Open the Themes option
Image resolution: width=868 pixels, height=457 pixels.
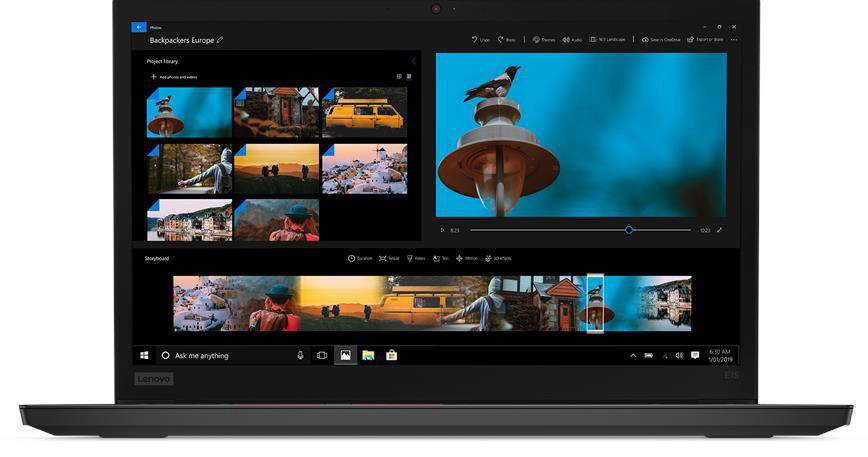coord(543,40)
